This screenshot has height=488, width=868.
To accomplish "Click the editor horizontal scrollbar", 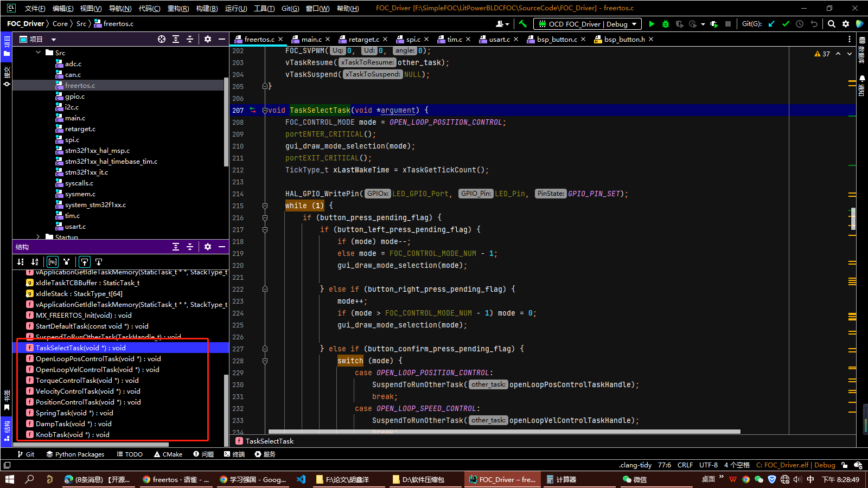I will tap(505, 432).
